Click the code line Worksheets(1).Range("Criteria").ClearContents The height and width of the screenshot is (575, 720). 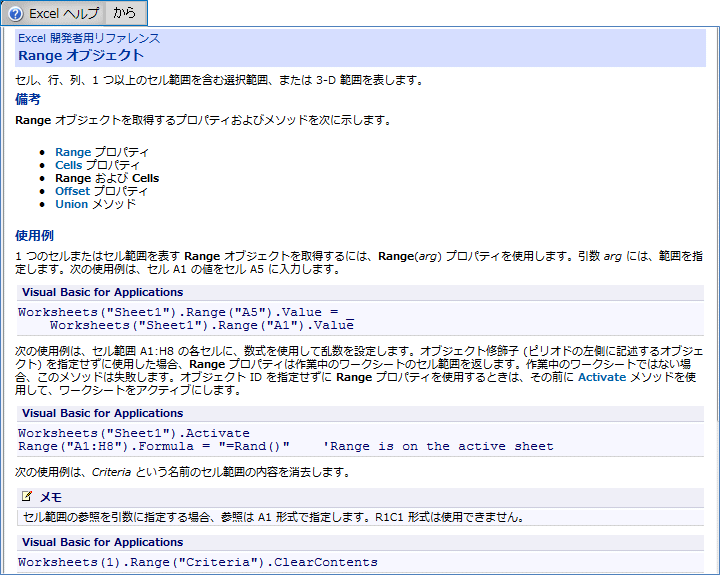[198, 562]
